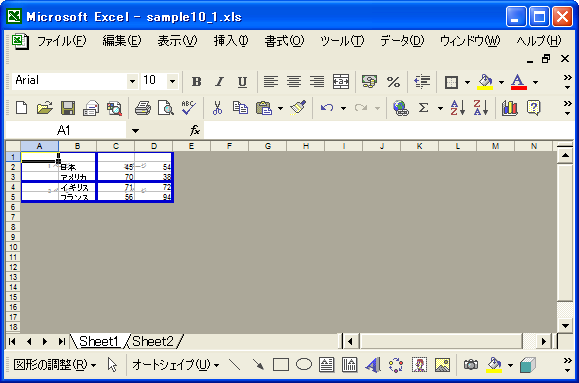Select column E header
Screen dimensions: 579x383
(191, 146)
